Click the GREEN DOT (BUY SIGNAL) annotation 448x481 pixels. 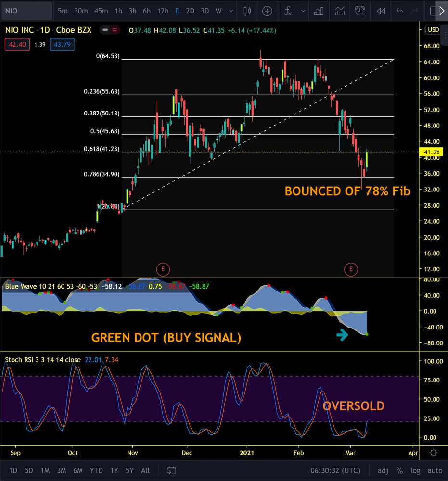click(166, 338)
